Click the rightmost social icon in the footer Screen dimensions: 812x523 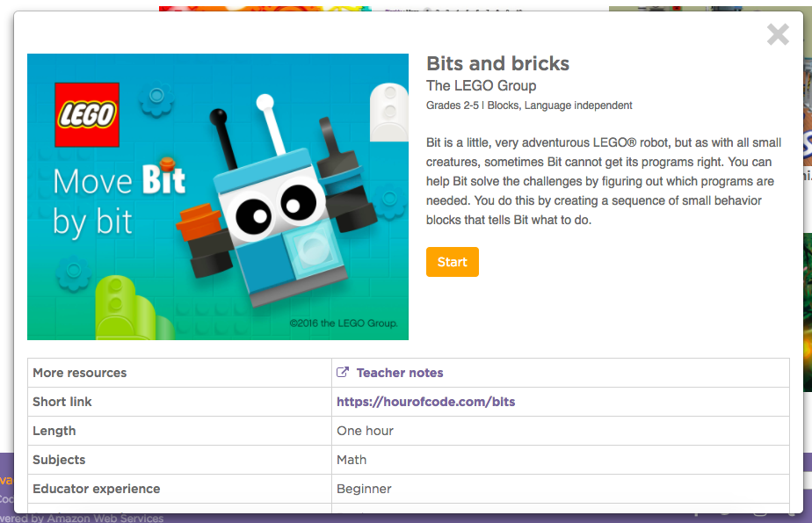pos(792,517)
